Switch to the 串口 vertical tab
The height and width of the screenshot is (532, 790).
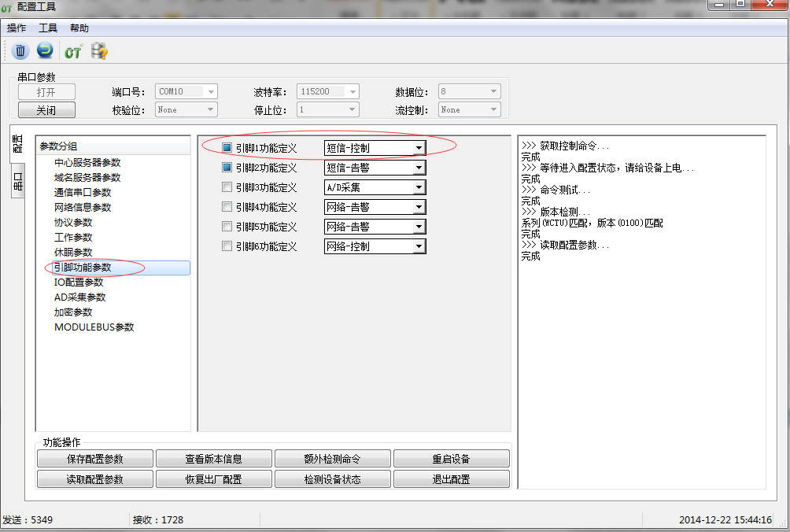[x=17, y=181]
